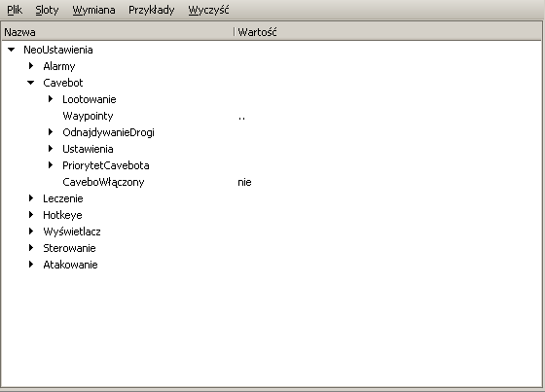Open the Sloty menu
The image size is (545, 392).
point(47,10)
